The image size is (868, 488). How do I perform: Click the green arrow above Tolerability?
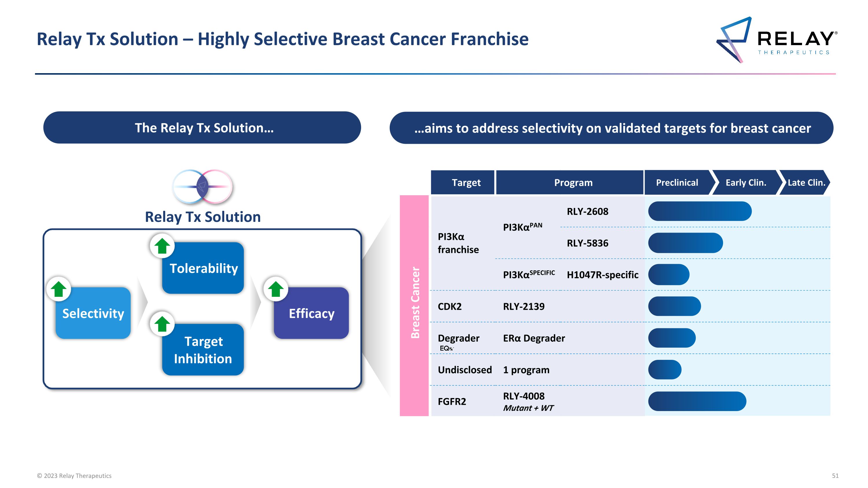point(162,246)
